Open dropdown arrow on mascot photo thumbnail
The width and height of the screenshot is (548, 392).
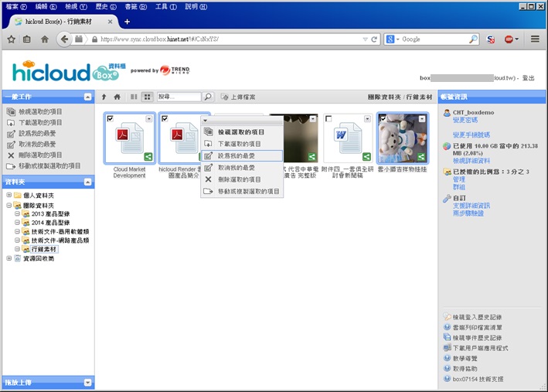(422, 119)
